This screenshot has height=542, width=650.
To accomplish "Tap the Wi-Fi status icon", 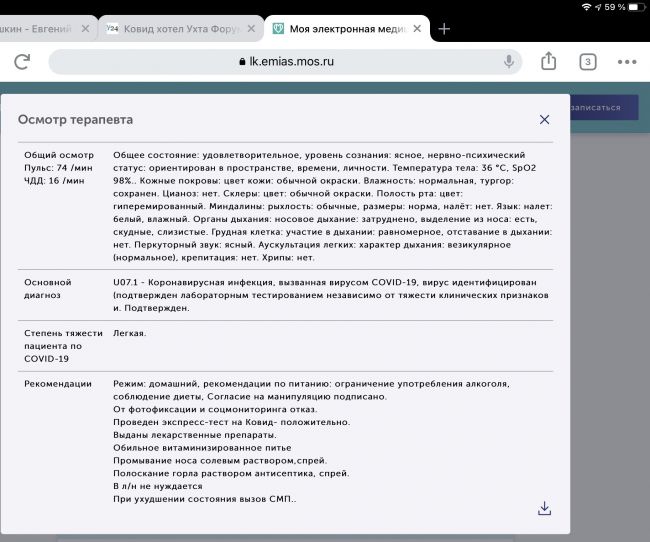I will [586, 7].
